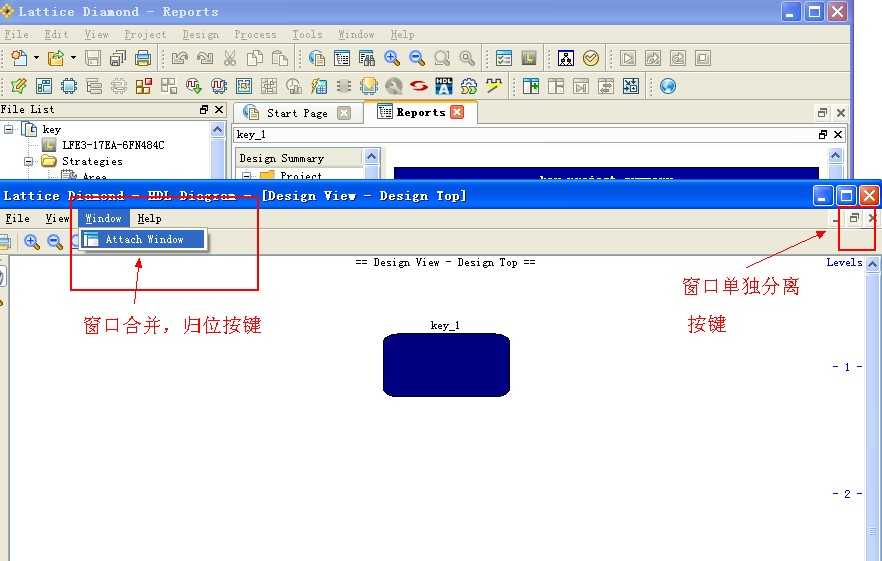Float the key_1 report pane
This screenshot has height=561, width=882.
[x=823, y=134]
